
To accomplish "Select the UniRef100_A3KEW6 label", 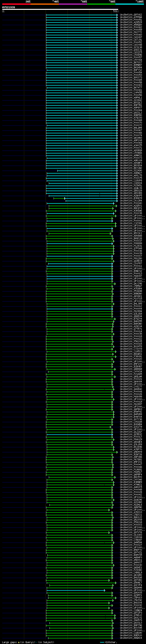I will 131,211.
